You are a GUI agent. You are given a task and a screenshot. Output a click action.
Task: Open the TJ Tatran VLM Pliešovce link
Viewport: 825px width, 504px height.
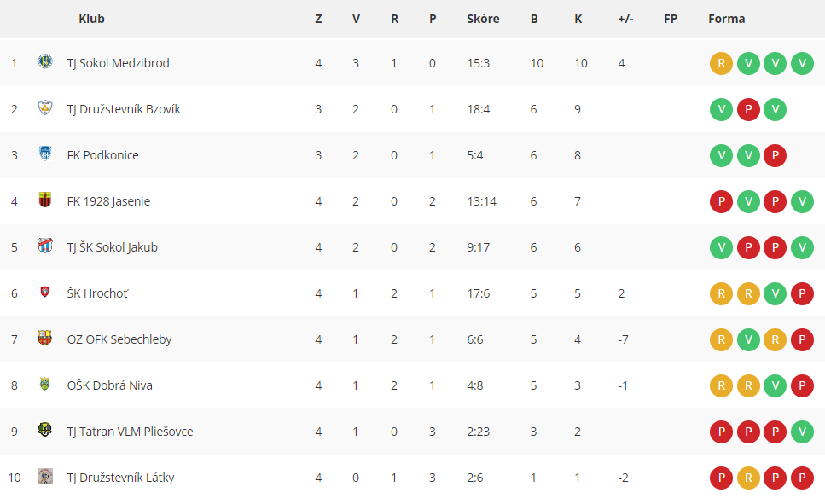(x=130, y=432)
